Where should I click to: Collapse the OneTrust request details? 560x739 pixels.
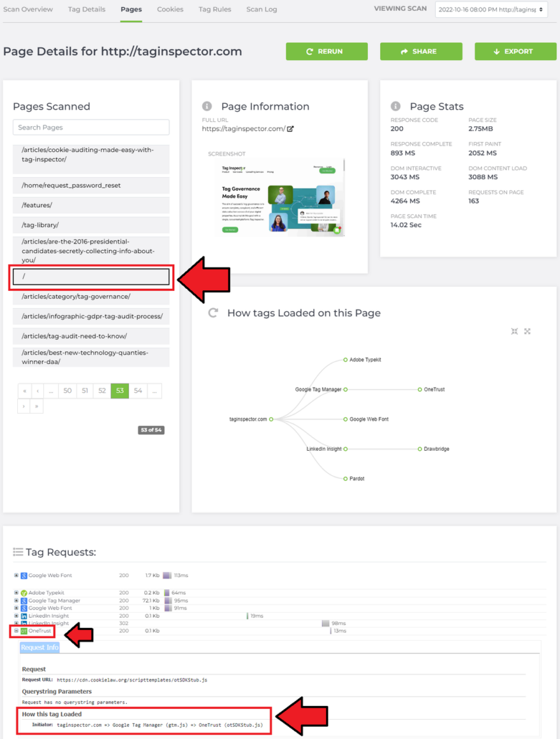16,631
